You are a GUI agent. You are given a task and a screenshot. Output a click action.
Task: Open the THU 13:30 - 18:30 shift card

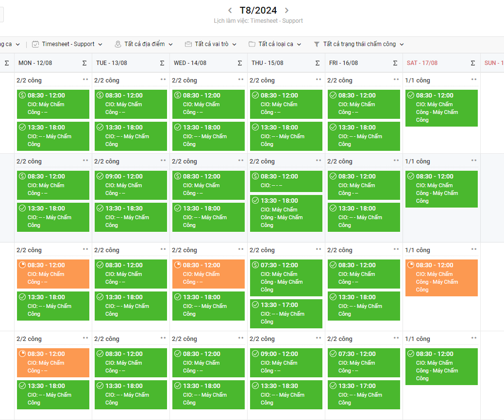286,395
